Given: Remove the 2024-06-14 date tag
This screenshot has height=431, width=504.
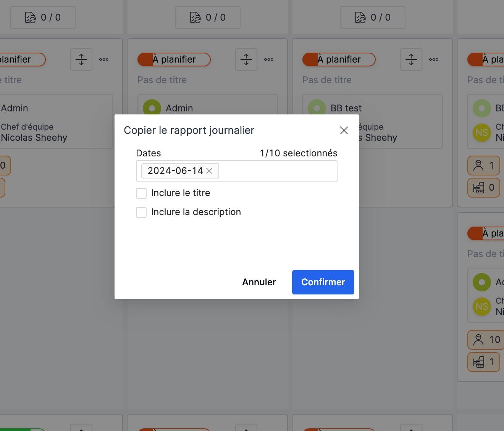Looking at the screenshot, I should point(209,171).
